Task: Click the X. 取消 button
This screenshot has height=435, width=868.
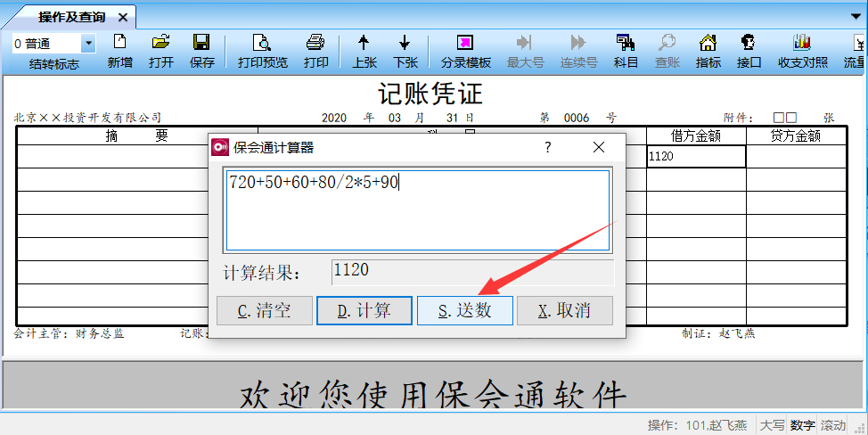Action: (x=565, y=310)
